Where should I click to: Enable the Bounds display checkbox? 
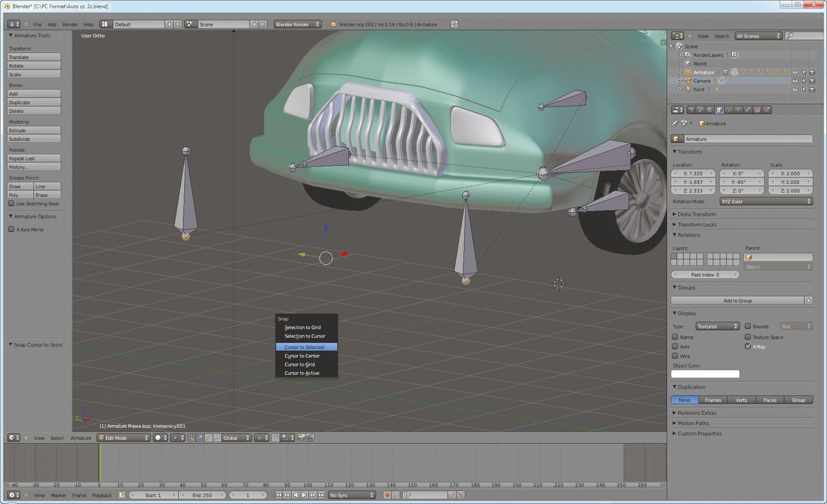[x=748, y=327]
